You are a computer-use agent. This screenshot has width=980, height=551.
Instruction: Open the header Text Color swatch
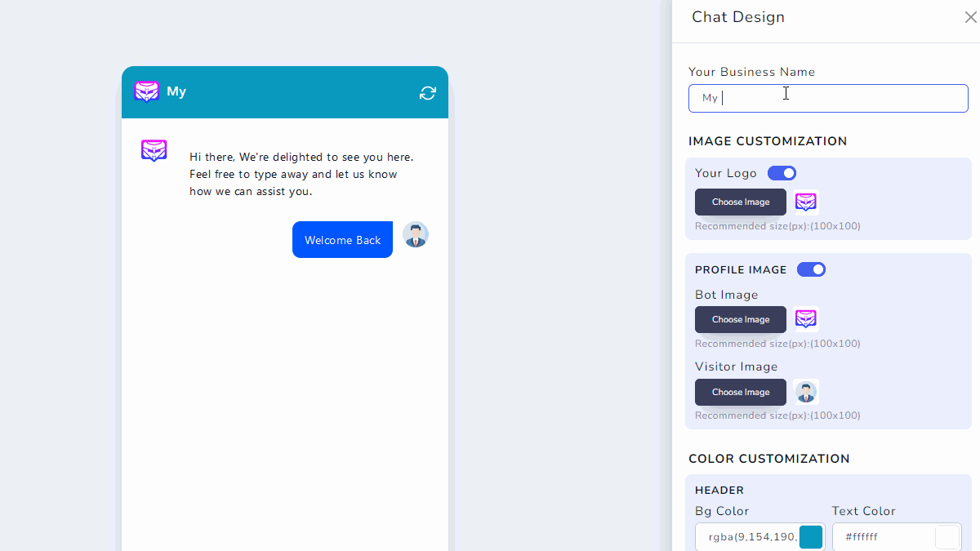(947, 537)
